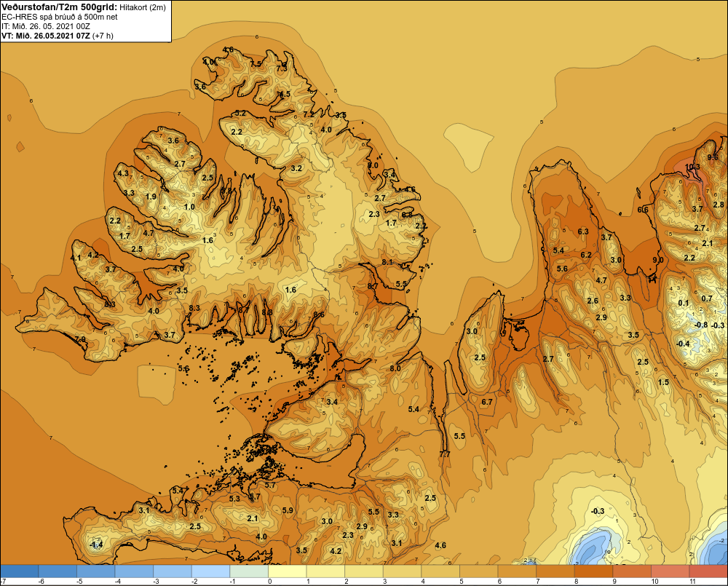Click the 3.2 temperature value
Image resolution: width=728 pixels, height=586 pixels.
[x=296, y=168]
